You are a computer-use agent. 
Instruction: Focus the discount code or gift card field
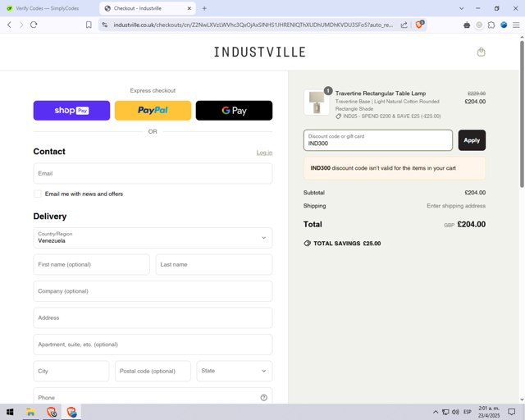point(378,140)
